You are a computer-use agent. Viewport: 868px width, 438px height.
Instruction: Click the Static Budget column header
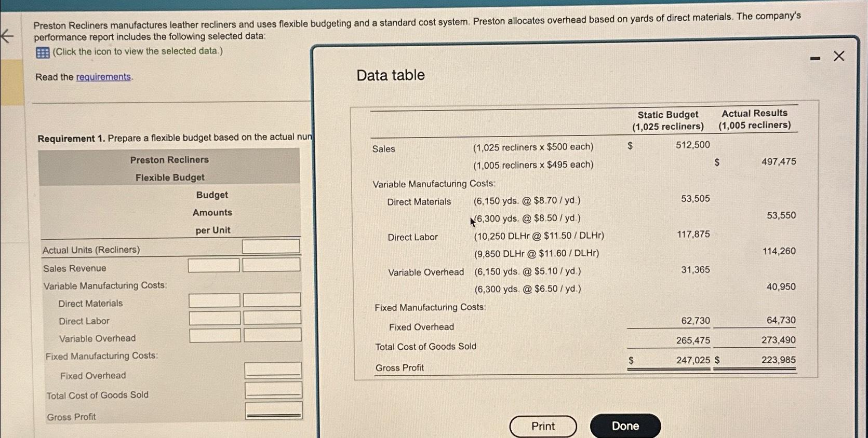point(668,120)
